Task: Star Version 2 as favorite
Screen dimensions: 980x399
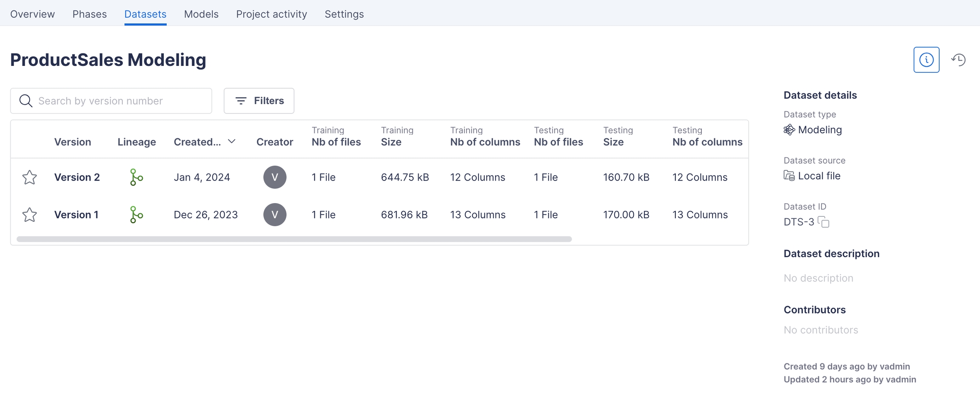Action: coord(29,177)
